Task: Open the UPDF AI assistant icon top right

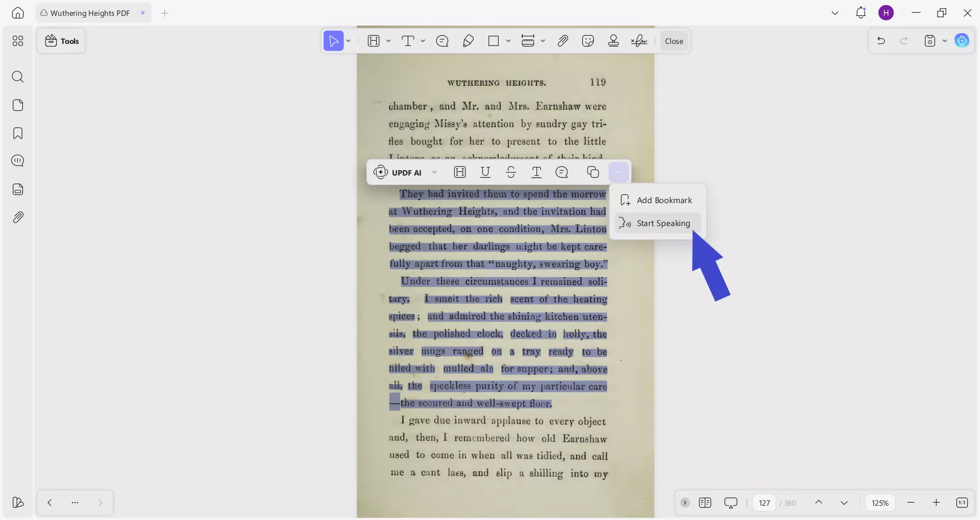Action: [x=962, y=41]
